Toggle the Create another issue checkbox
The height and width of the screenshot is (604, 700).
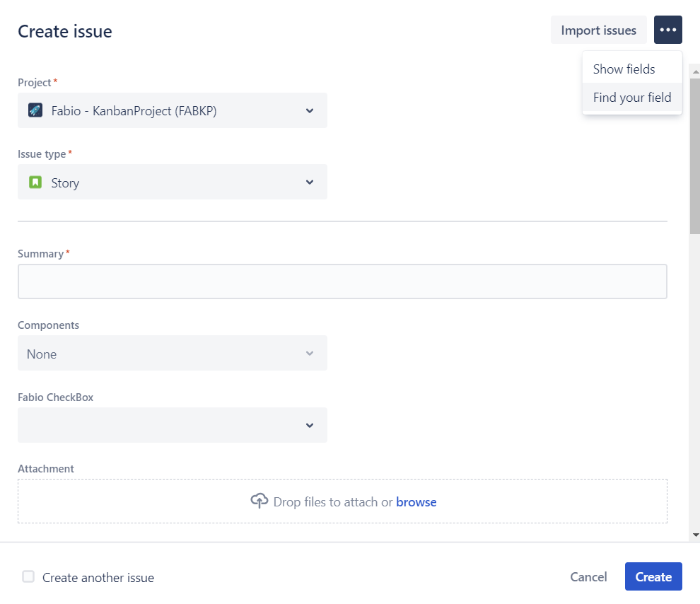click(28, 576)
